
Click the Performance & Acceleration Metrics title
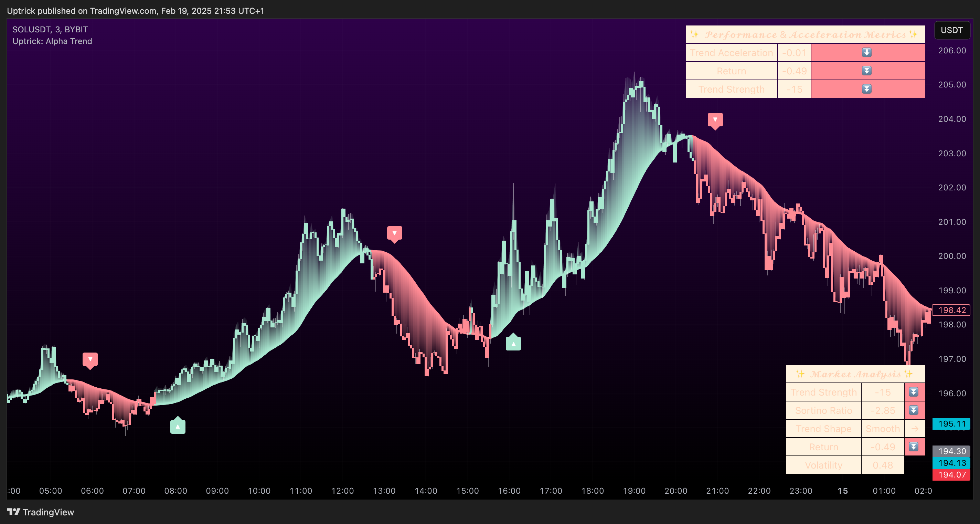[x=806, y=35]
